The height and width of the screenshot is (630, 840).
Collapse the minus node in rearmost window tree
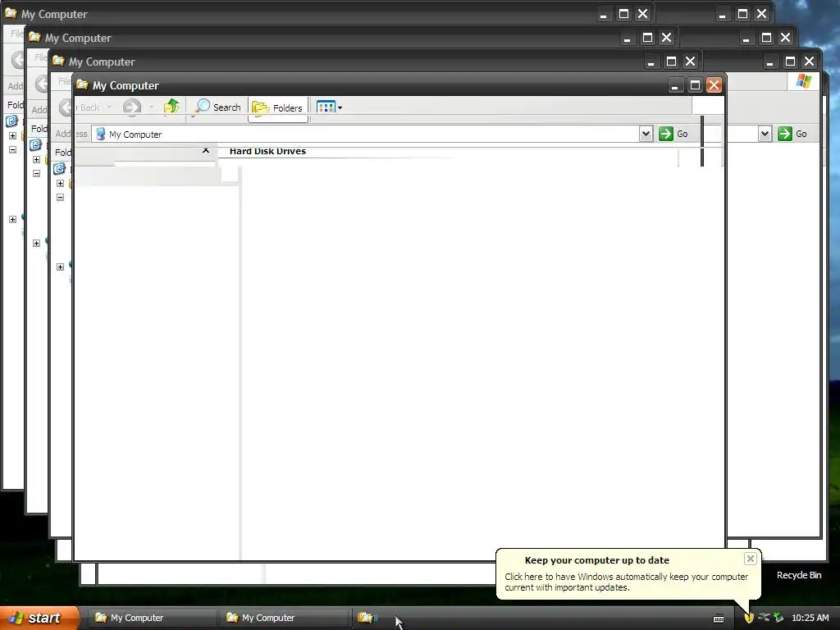click(x=12, y=149)
